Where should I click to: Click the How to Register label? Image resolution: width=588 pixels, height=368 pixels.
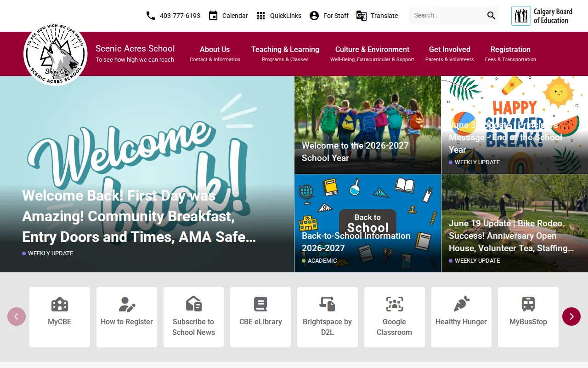click(x=127, y=322)
